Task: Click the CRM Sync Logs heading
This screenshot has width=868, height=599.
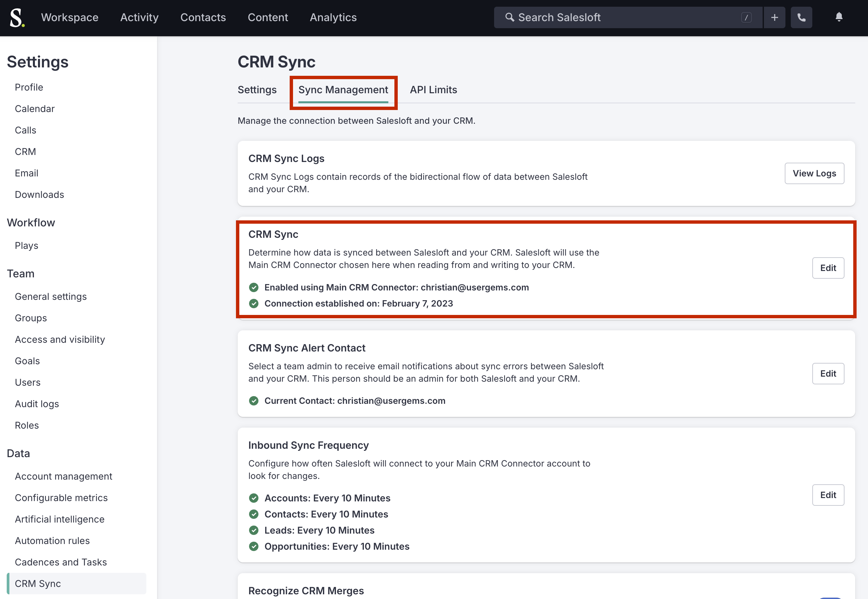Action: click(286, 158)
